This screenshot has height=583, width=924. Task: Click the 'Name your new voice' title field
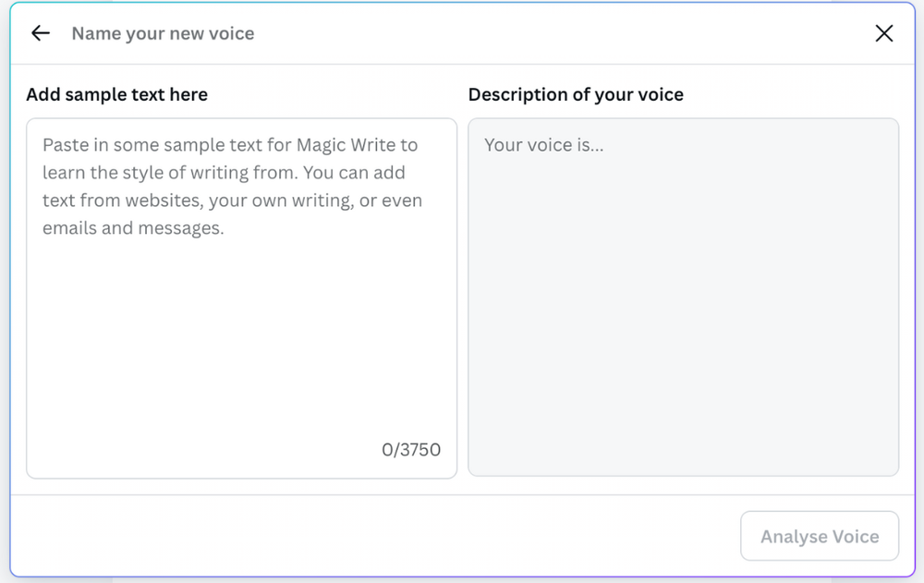163,33
